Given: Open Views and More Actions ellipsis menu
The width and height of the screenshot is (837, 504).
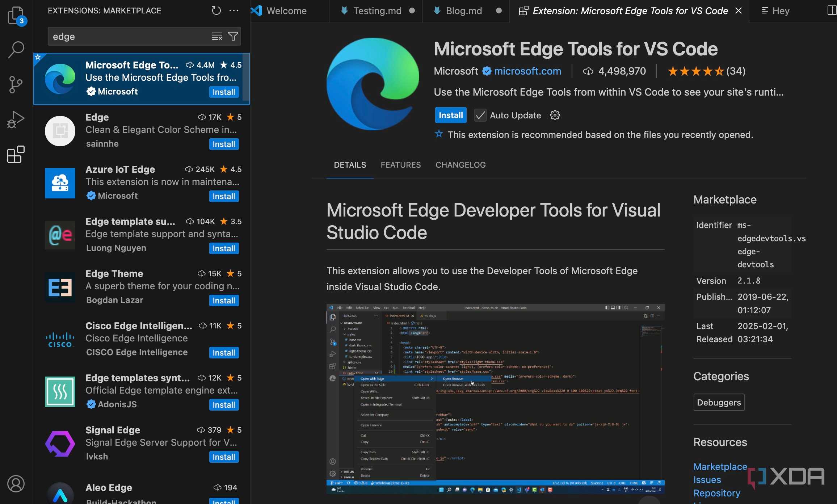Looking at the screenshot, I should pyautogui.click(x=234, y=10).
